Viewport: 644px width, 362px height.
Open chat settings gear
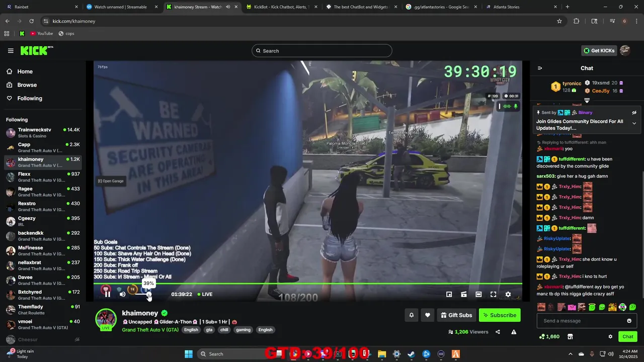point(610,336)
